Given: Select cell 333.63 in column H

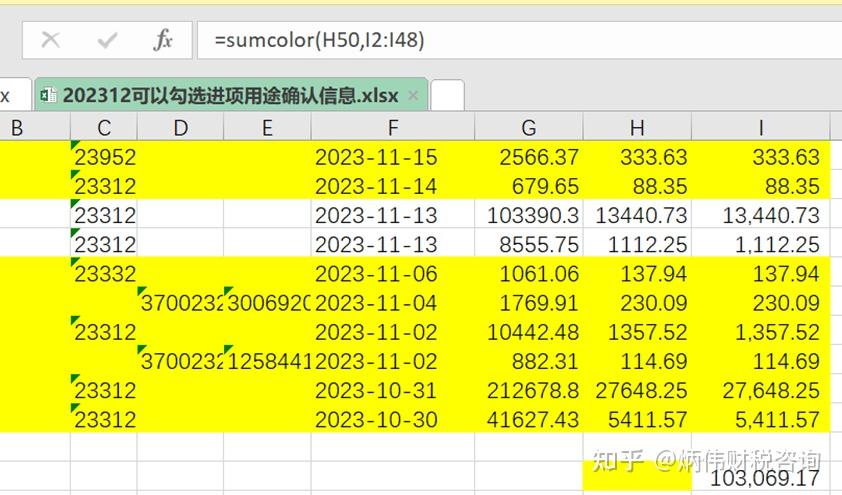Looking at the screenshot, I should pyautogui.click(x=637, y=156).
